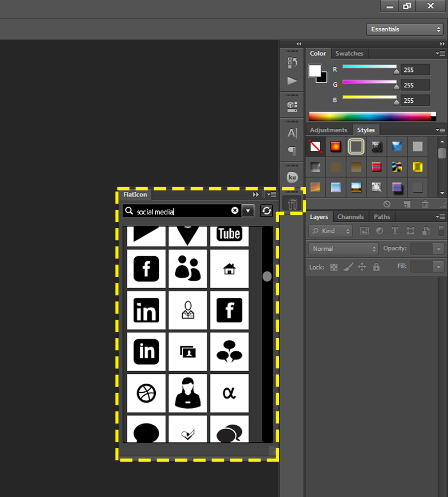Select the YouTube icon thumbnail

click(x=229, y=234)
